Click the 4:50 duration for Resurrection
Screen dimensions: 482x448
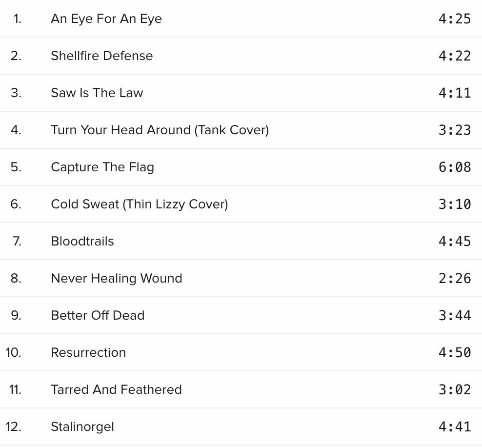click(x=455, y=353)
